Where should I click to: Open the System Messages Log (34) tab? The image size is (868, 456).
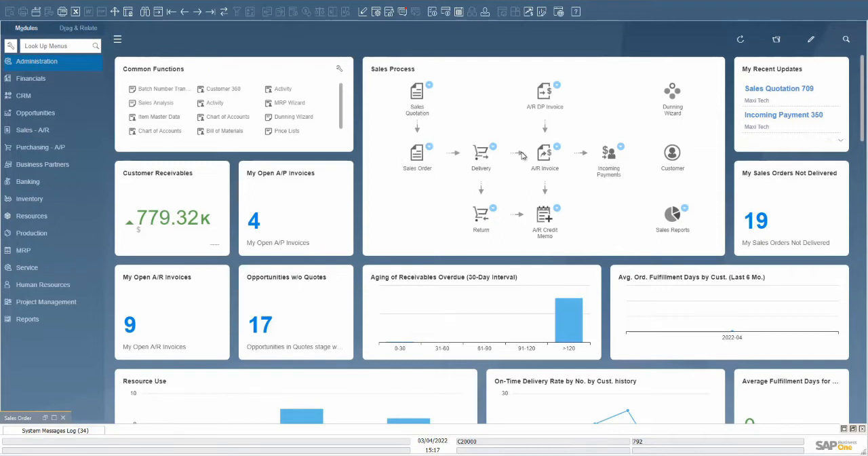tap(55, 431)
